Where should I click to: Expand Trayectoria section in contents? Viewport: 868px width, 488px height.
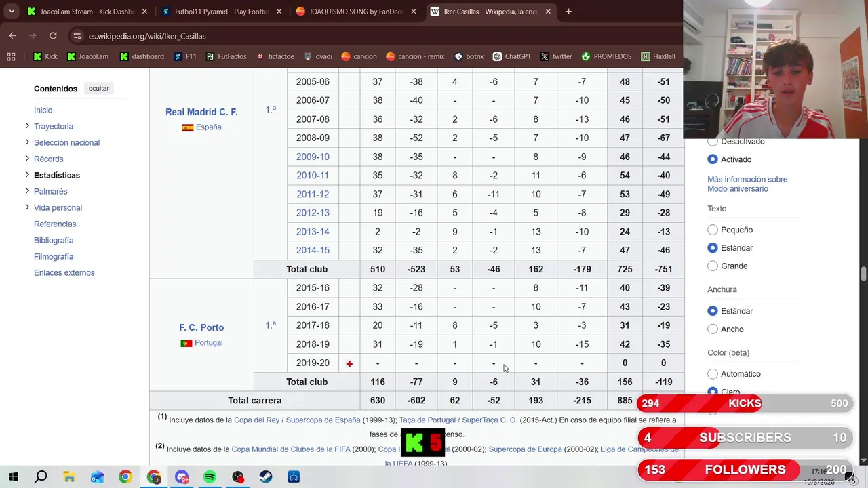coord(27,126)
